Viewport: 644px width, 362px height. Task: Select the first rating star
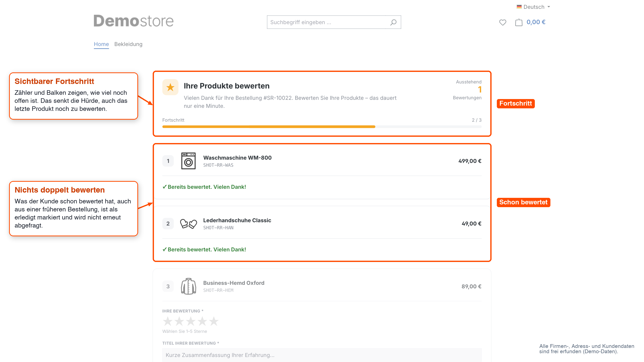coord(168,321)
